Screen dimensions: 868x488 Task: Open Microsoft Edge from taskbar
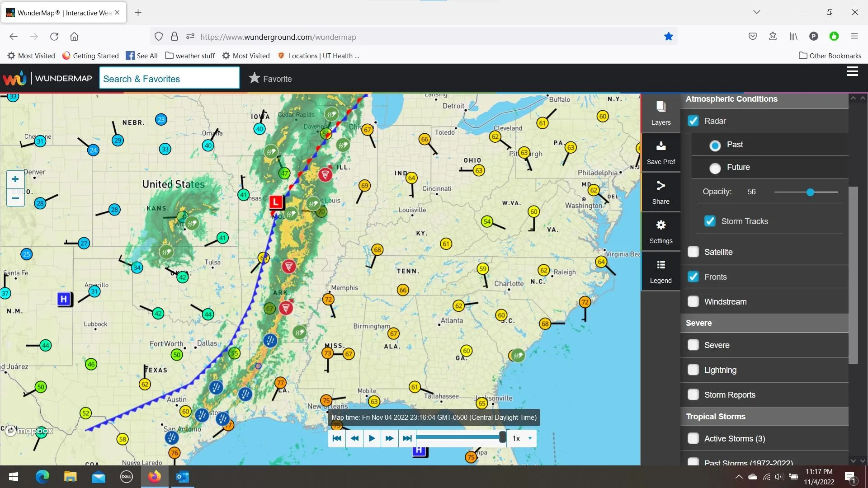(42, 477)
